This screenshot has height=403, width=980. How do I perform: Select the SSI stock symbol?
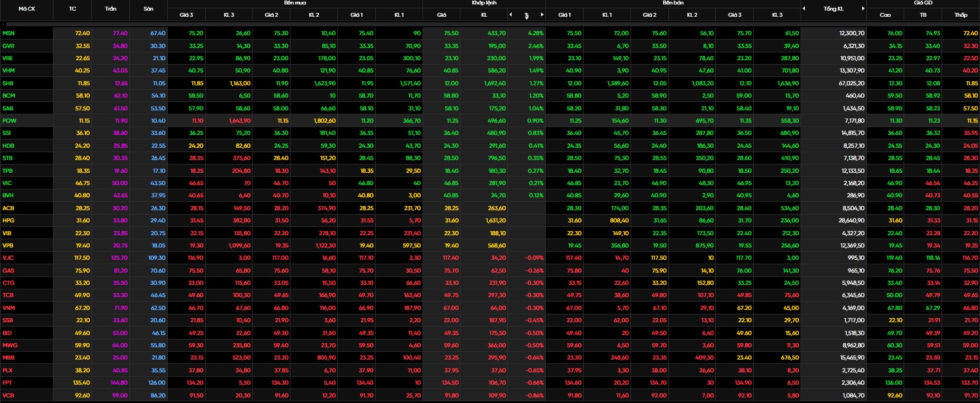click(x=7, y=133)
